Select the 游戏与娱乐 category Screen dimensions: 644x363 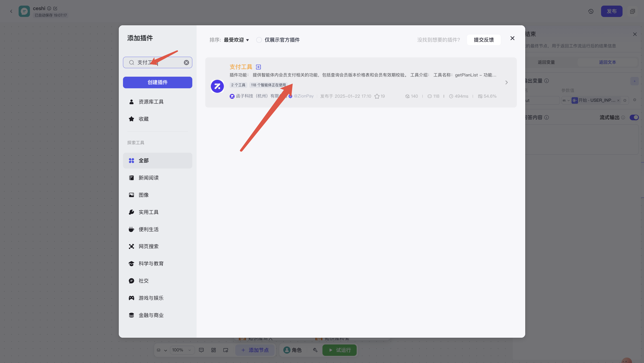157,298
